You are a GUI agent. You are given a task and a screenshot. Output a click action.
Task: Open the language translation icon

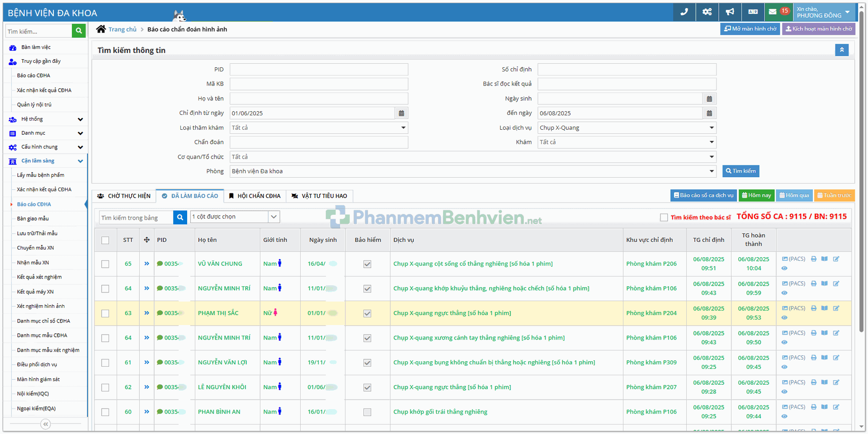pyautogui.click(x=753, y=12)
